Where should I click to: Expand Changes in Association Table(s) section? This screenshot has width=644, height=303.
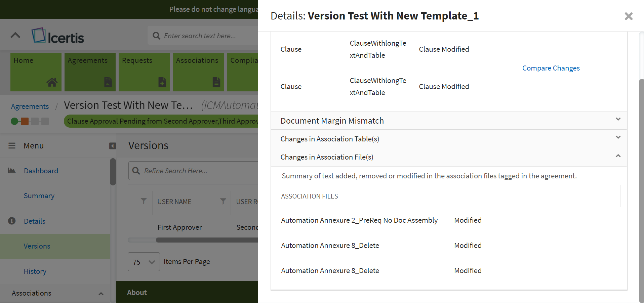618,138
